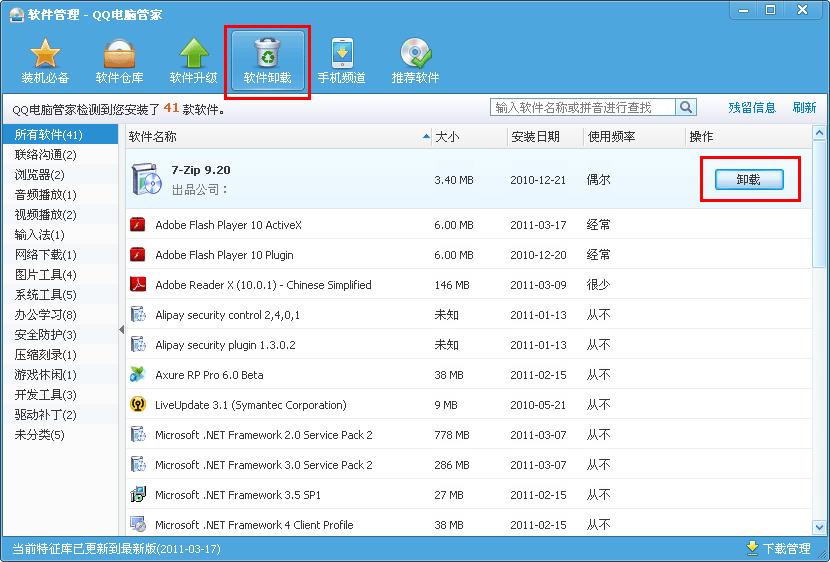Click the 卸载 button for 7-Zip
830x562 pixels.
coord(748,180)
